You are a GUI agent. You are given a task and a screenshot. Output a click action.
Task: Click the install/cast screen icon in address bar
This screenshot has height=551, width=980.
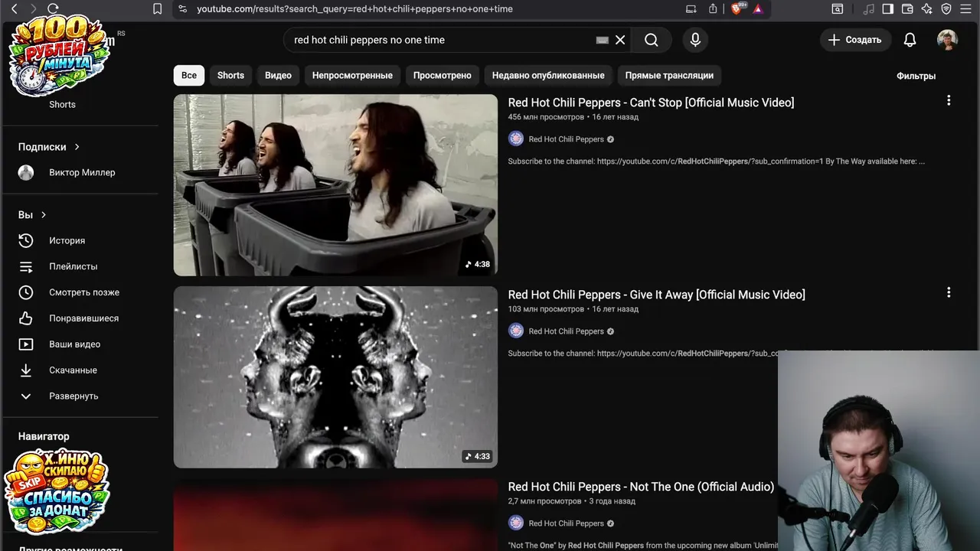click(691, 8)
